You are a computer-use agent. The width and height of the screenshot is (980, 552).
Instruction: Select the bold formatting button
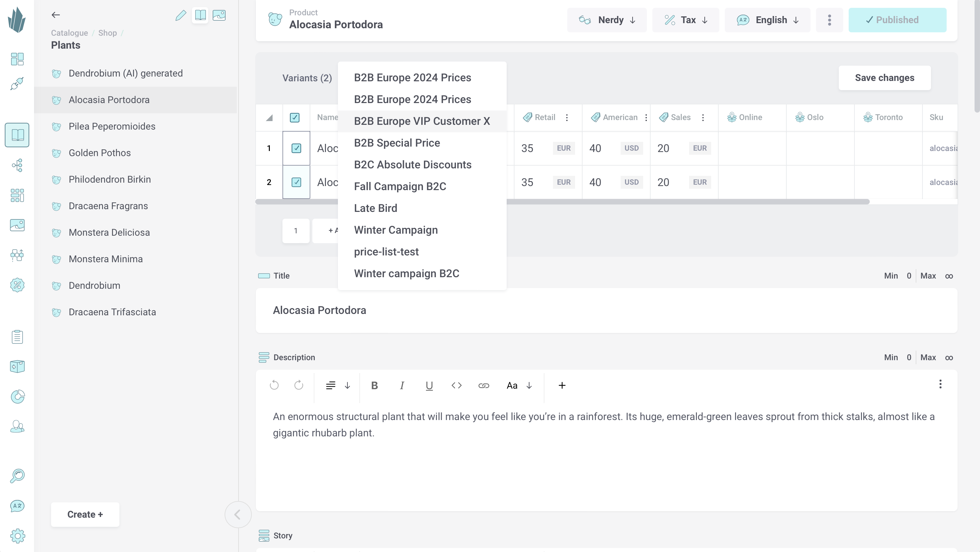(375, 385)
